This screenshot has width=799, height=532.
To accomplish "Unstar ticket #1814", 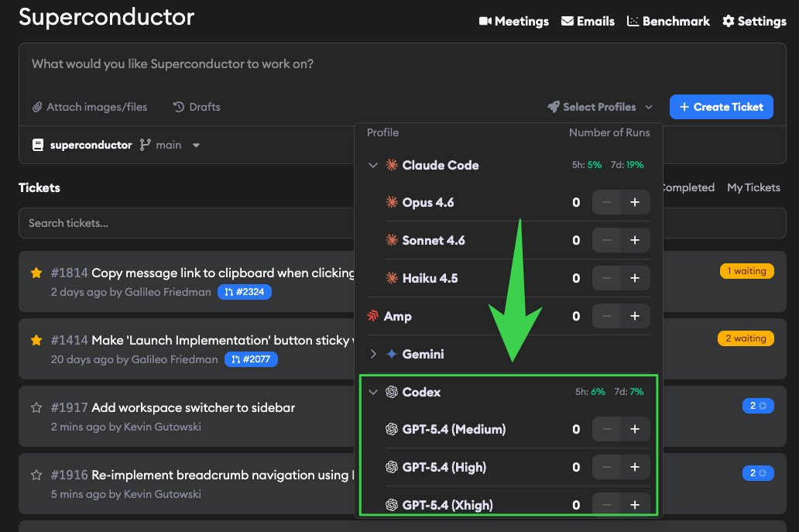I will point(36,273).
